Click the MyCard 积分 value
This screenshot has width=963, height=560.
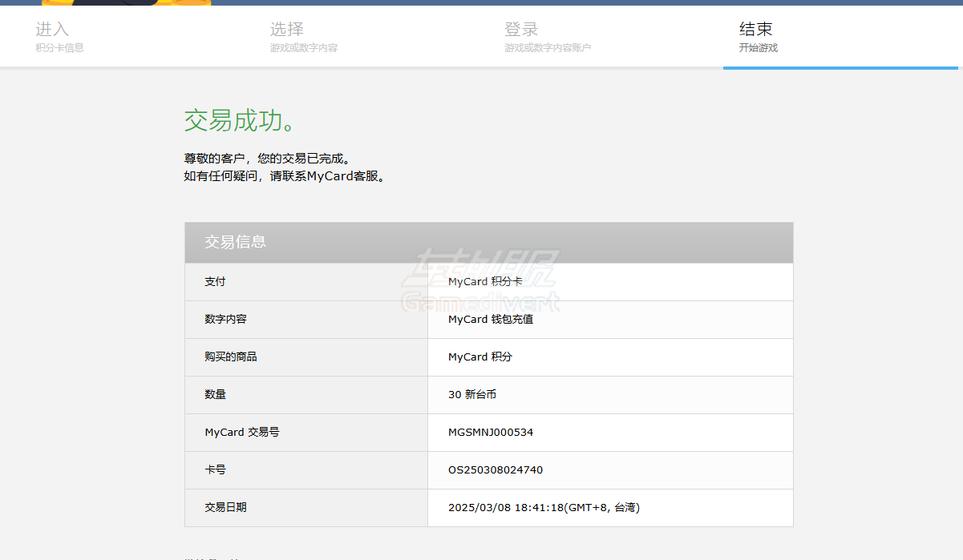[480, 357]
